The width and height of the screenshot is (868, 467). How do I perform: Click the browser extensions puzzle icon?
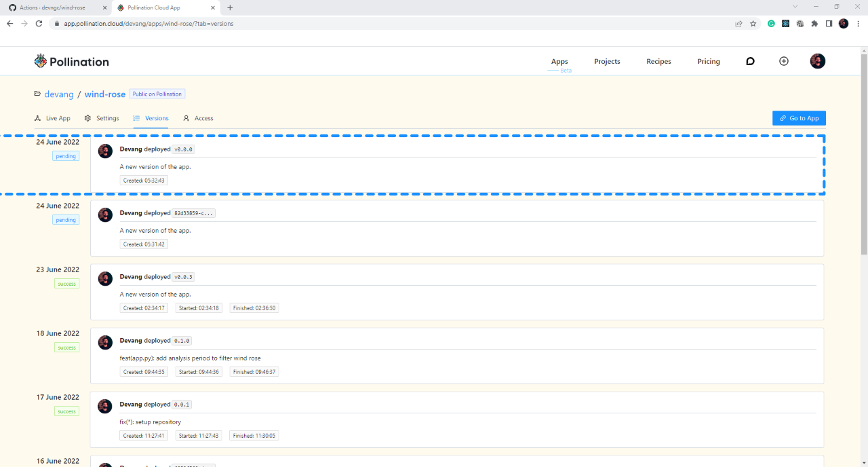point(814,23)
